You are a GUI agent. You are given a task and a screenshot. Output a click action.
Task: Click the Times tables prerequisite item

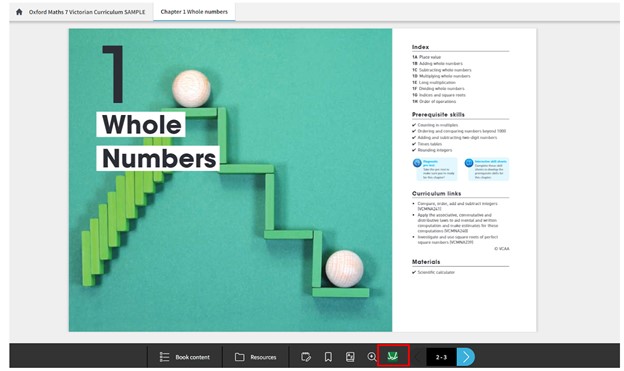tap(427, 144)
